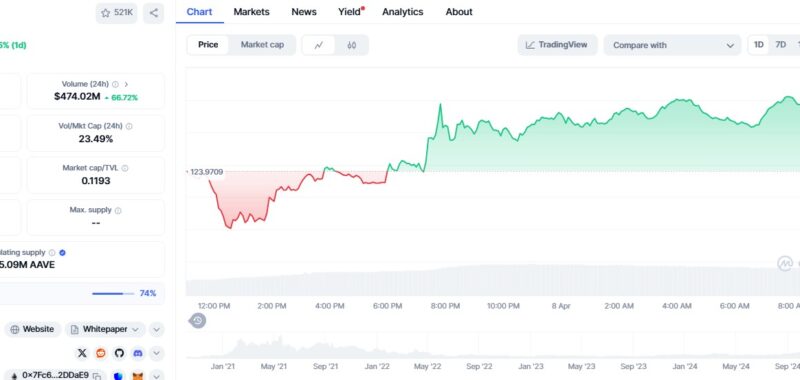Open the Discord server icon
This screenshot has width=800, height=380.
click(x=138, y=353)
